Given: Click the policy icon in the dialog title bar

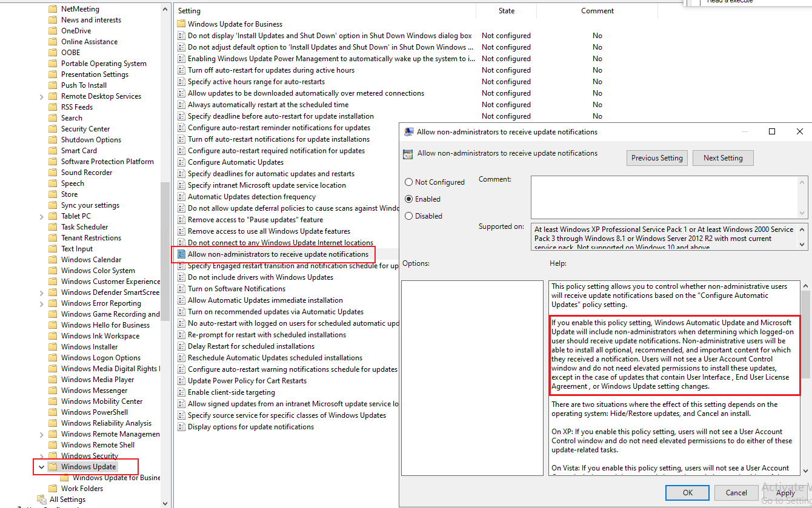Looking at the screenshot, I should click(x=409, y=132).
